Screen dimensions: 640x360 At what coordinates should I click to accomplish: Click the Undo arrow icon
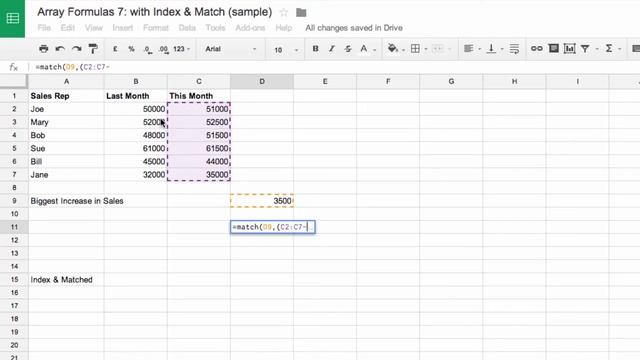pyautogui.click(x=60, y=49)
